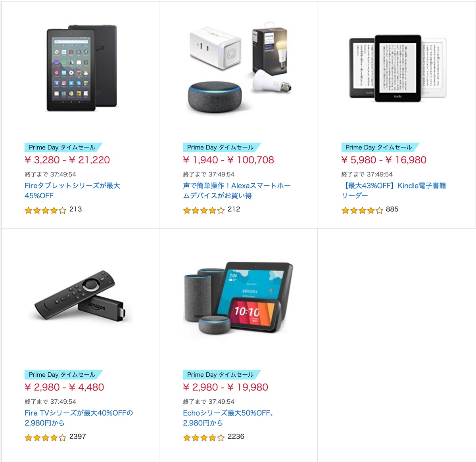
Task: Follow the Fire TVシリーズが最大40%OFF link
Action: coord(79,418)
